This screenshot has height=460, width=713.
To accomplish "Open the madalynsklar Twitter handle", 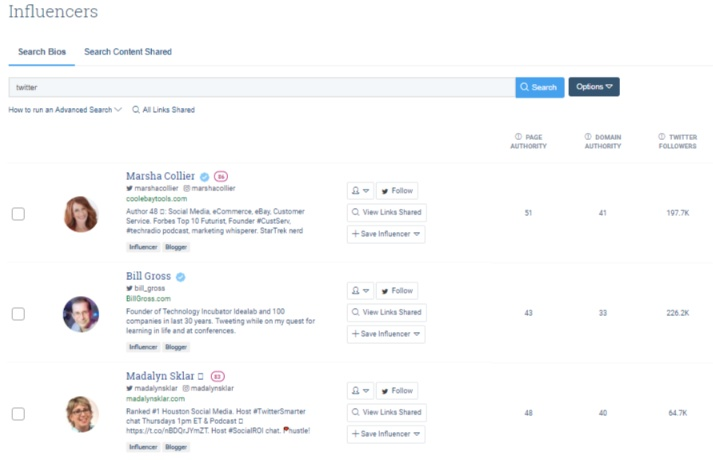I will (152, 388).
